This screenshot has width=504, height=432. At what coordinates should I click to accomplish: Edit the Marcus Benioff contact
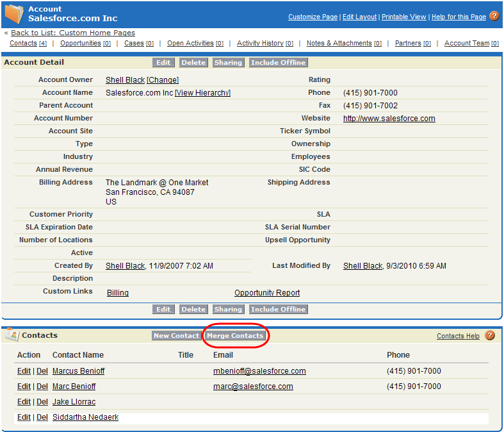pyautogui.click(x=24, y=371)
